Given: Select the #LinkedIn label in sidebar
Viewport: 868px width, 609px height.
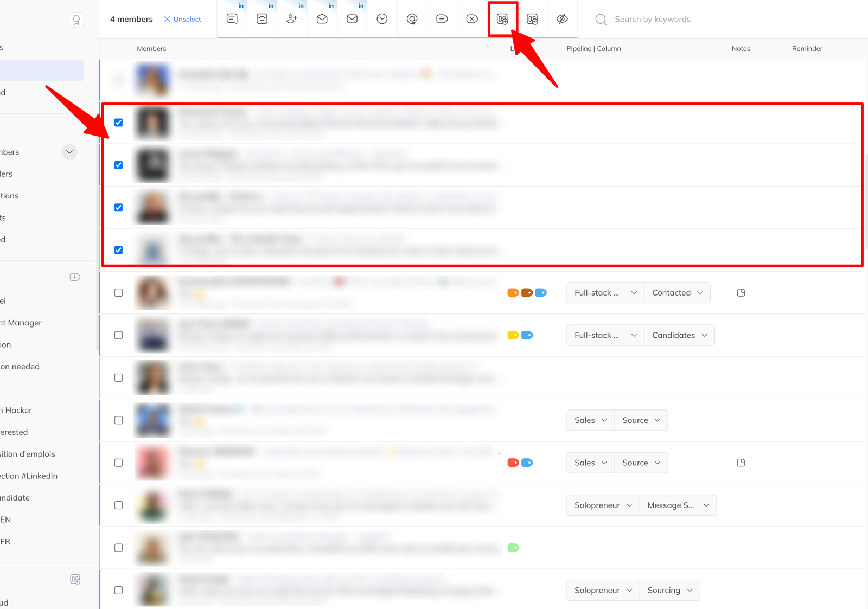Looking at the screenshot, I should [29, 476].
